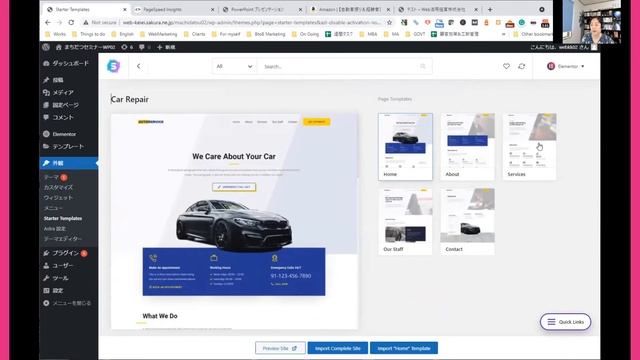Click the browser address bar

click(251, 22)
